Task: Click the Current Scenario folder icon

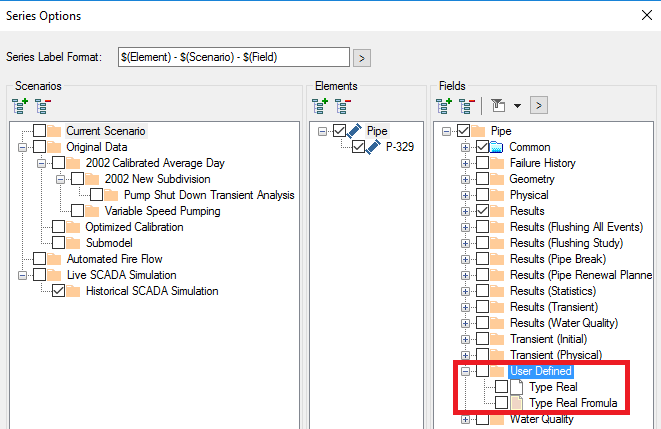Action: (54, 131)
